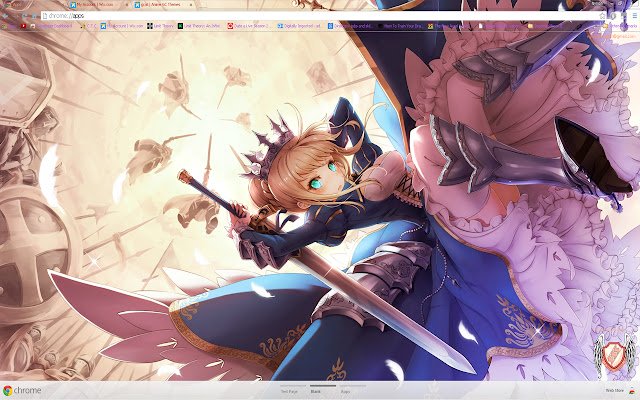640x400 pixels.
Task: Reload the page with the refresh icon
Action: tap(24, 16)
